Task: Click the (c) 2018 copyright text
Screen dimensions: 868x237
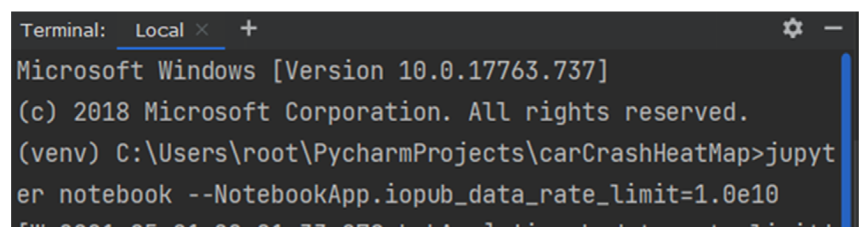Action: [73, 112]
